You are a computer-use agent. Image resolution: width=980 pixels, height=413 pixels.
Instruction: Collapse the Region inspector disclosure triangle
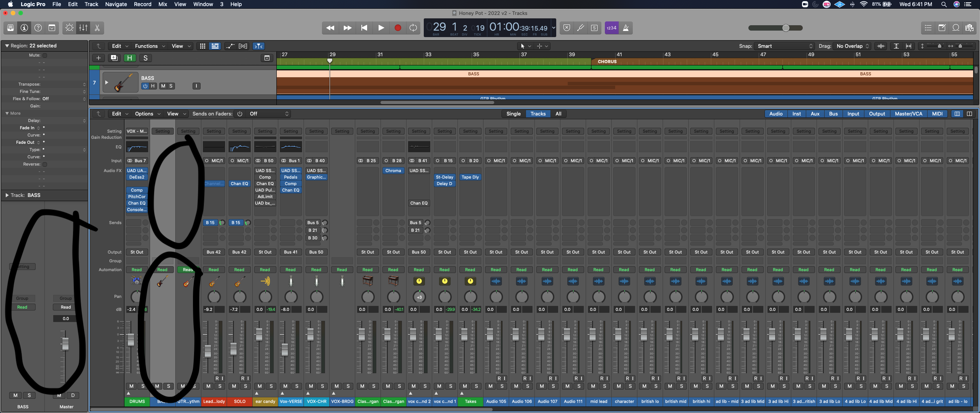7,46
